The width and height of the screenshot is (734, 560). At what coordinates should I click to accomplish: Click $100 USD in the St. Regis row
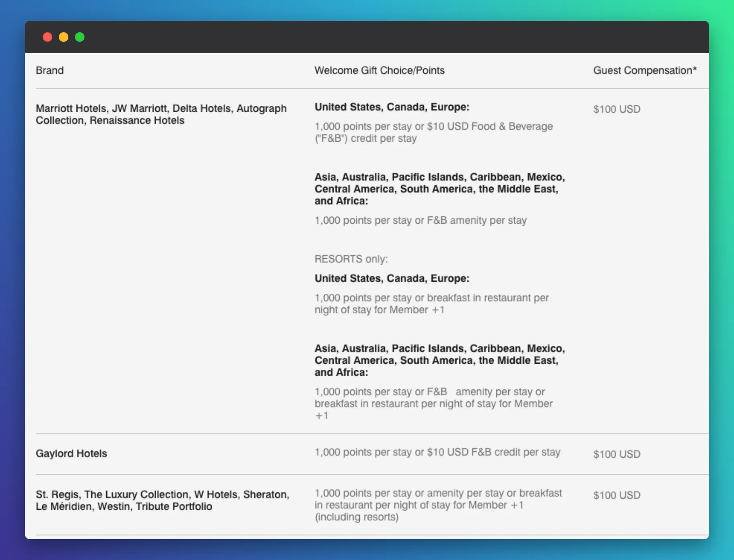617,495
